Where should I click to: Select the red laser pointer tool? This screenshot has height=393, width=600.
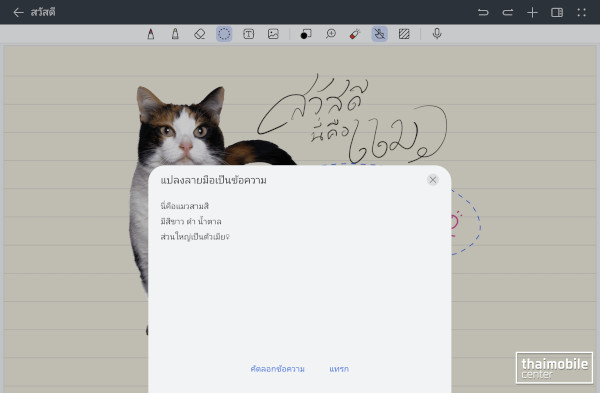point(355,34)
